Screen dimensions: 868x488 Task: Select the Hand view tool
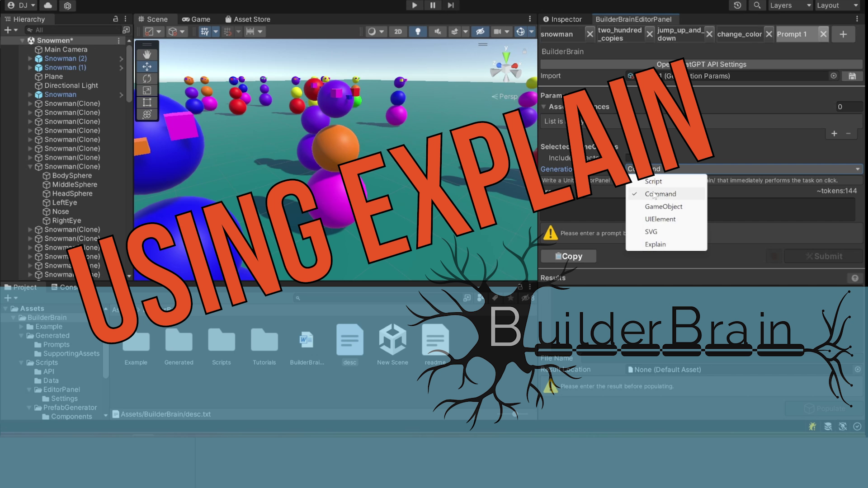pos(147,55)
